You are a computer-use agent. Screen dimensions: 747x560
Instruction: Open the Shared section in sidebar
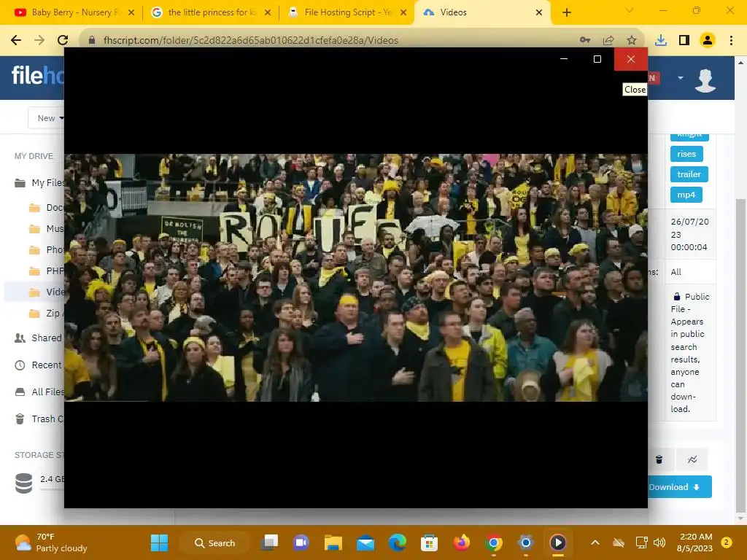tap(39, 338)
